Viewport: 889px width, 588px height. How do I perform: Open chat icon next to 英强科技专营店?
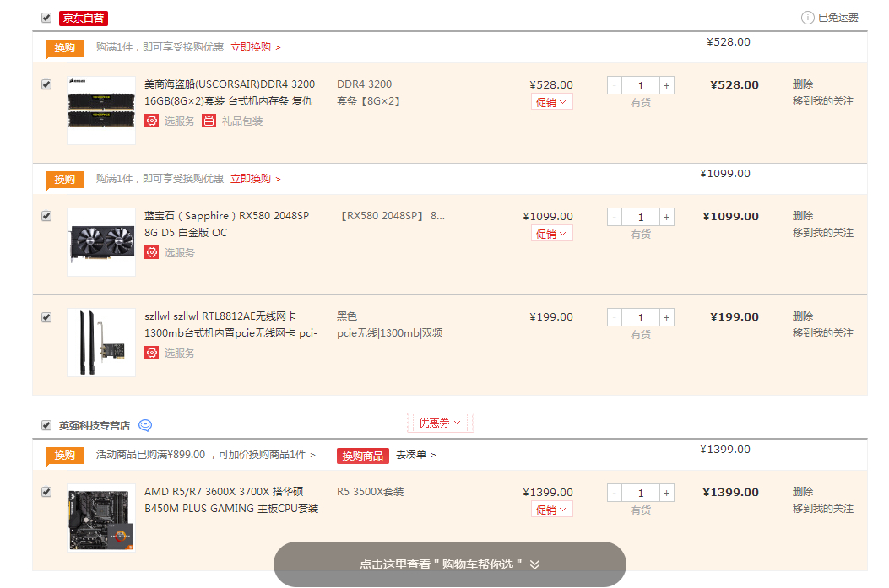point(145,425)
